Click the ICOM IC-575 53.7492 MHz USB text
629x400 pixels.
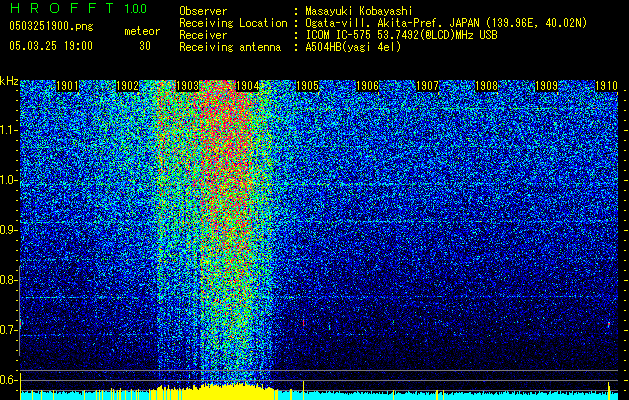[402, 35]
